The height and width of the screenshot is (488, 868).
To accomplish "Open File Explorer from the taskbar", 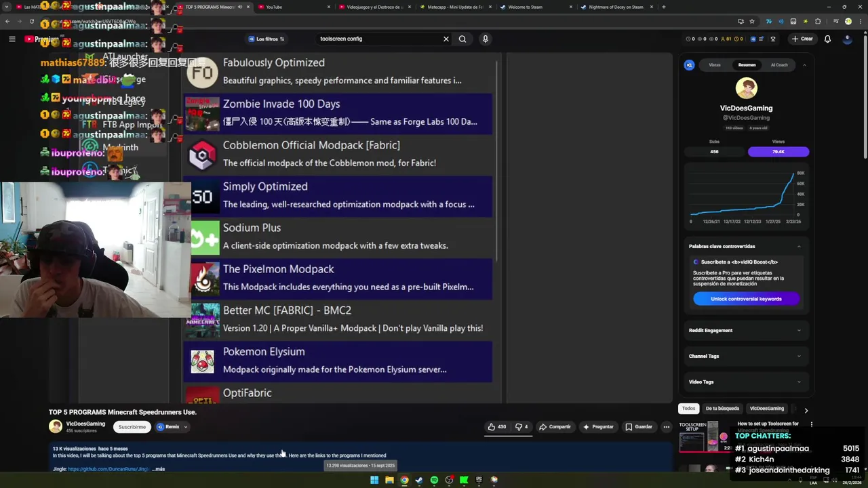I will [389, 480].
